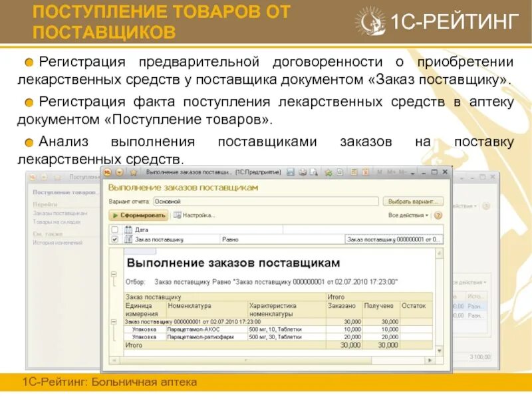Click the M- memory button
Screen dimensions: 532x399
[402, 172]
